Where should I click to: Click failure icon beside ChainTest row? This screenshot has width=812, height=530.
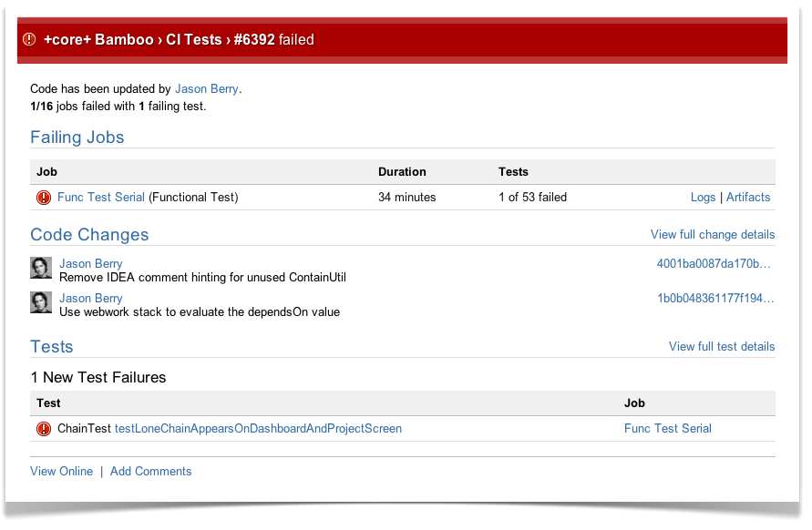point(44,429)
